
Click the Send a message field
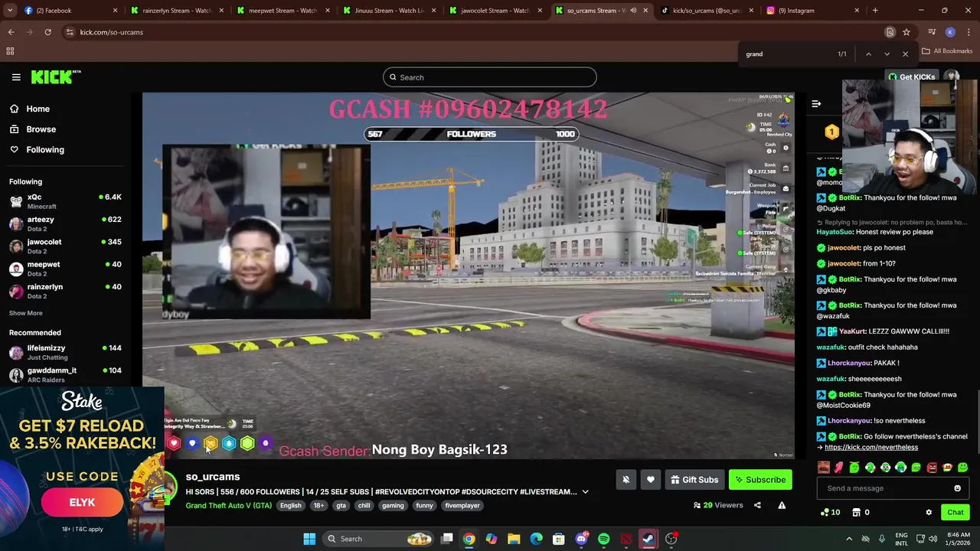[x=884, y=488]
